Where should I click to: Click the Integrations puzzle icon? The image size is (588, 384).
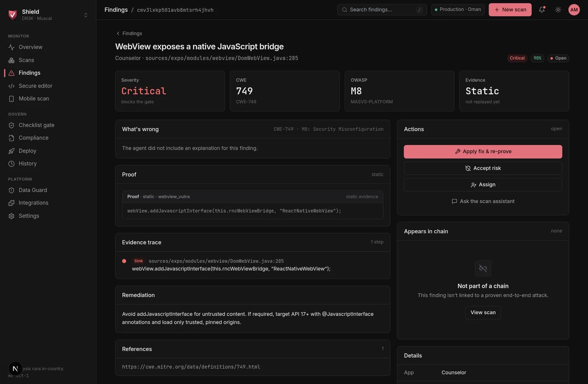[11, 203]
